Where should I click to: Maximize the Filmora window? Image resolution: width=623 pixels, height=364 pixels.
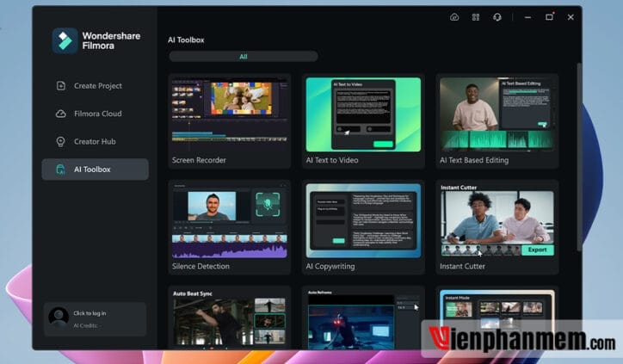tap(549, 17)
